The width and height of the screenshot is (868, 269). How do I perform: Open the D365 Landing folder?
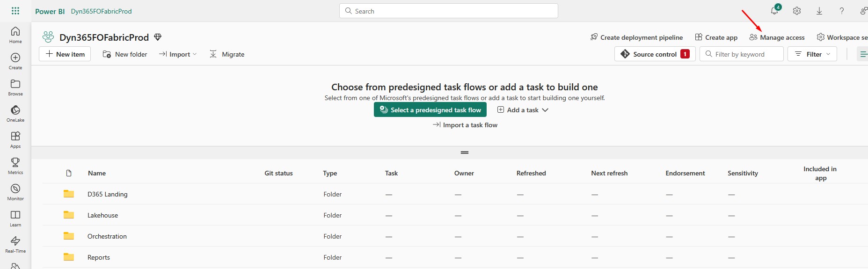(x=107, y=194)
